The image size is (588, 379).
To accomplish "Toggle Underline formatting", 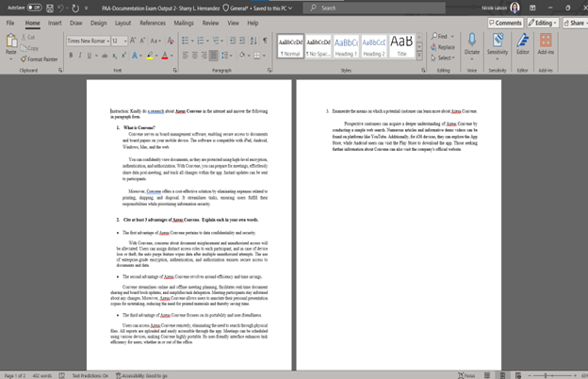I will tap(90, 56).
